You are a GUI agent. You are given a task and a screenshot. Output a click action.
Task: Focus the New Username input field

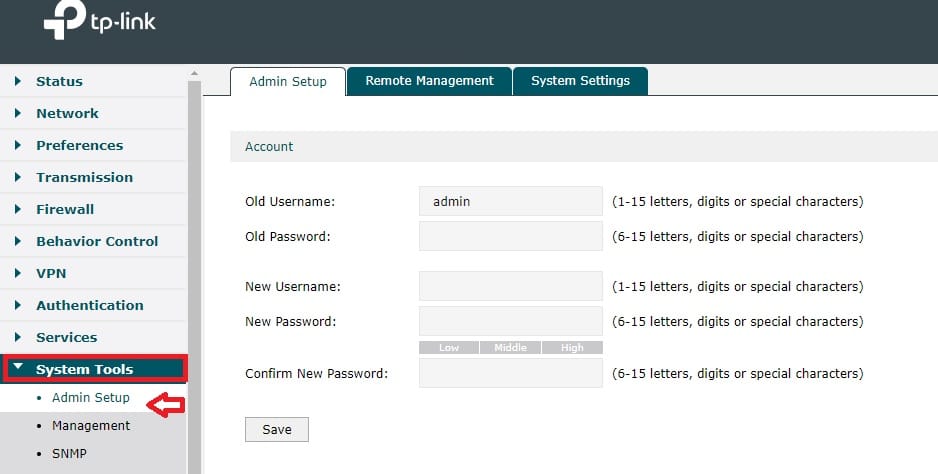click(510, 286)
